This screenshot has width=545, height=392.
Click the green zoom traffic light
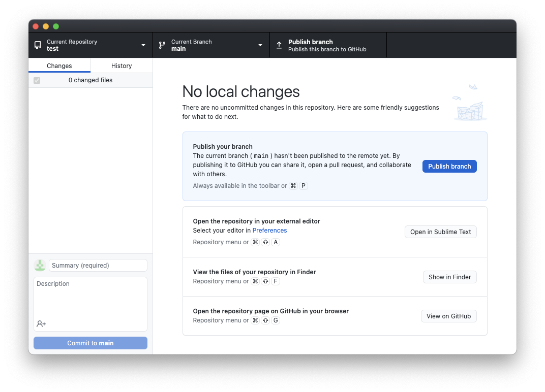(55, 26)
